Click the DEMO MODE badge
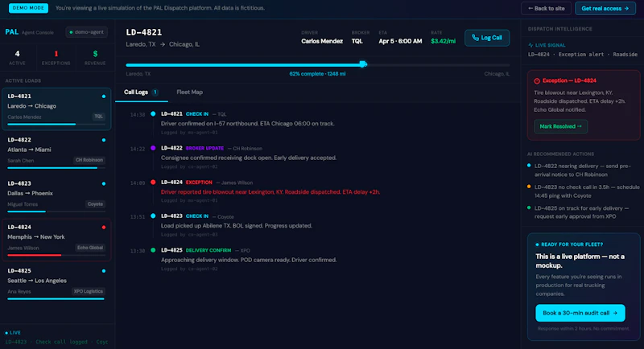 point(28,8)
